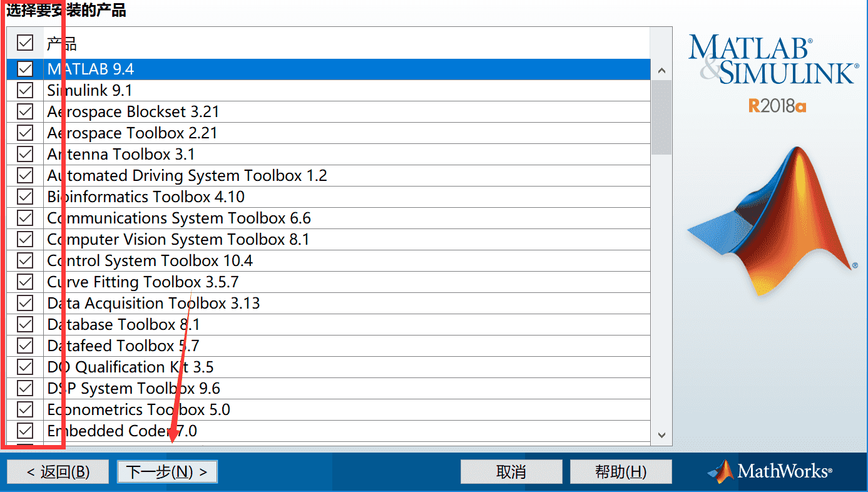Proceed with the 下一步(N) button
868x492 pixels.
click(167, 472)
